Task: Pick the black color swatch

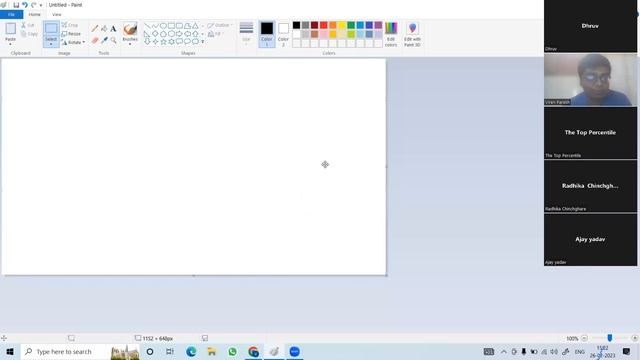Action: tap(296, 25)
